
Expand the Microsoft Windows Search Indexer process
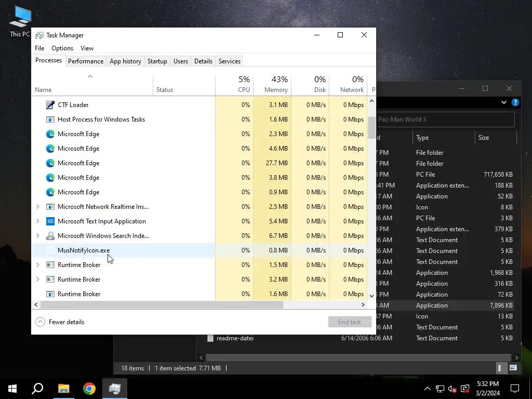pos(37,236)
